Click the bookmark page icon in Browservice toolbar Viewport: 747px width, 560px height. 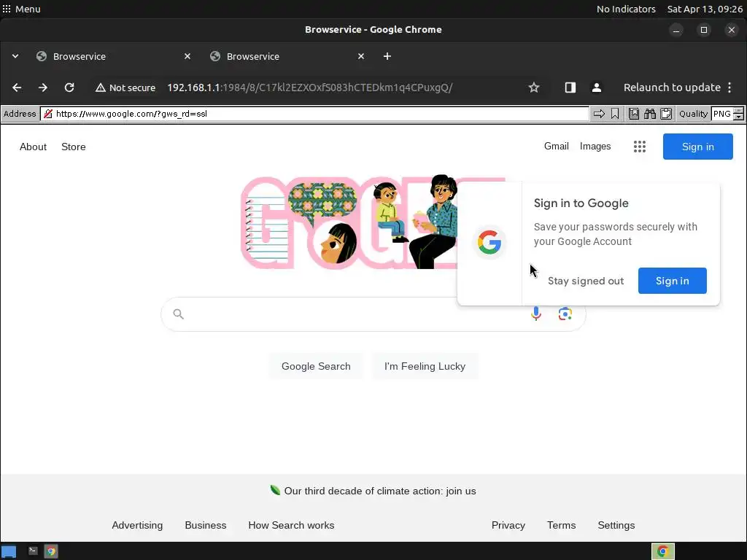coord(615,114)
